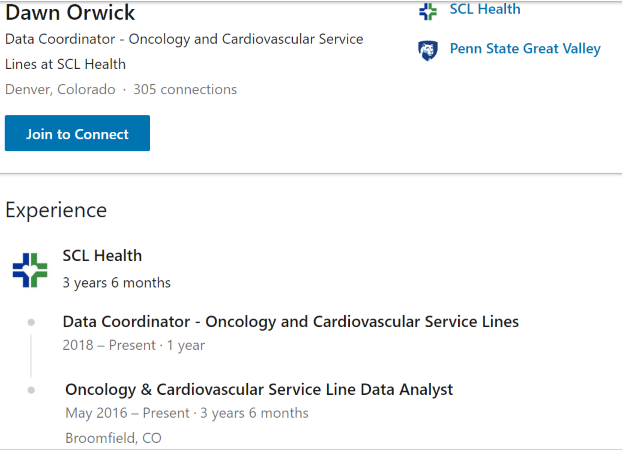Click the Experience section heading

(x=56, y=210)
